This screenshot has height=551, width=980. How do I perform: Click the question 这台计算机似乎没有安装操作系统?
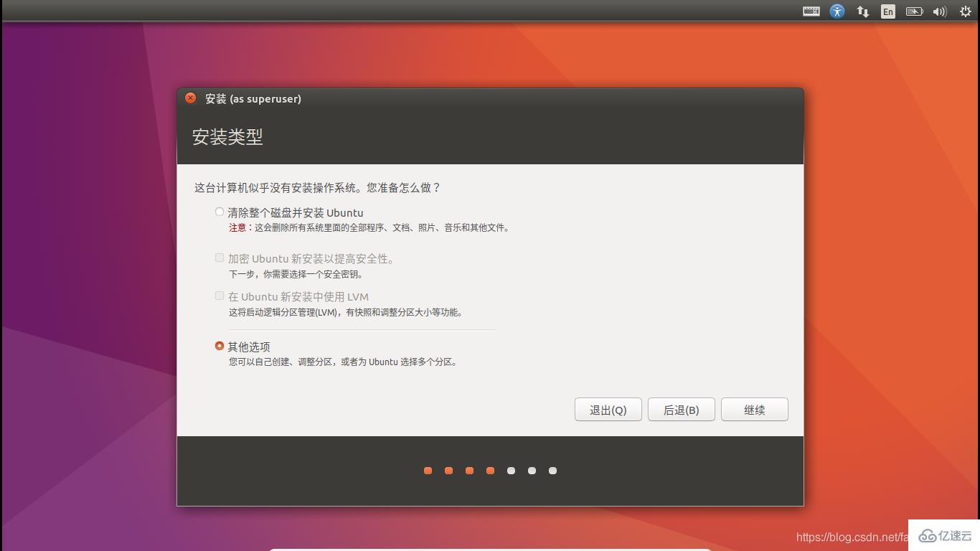coord(318,188)
